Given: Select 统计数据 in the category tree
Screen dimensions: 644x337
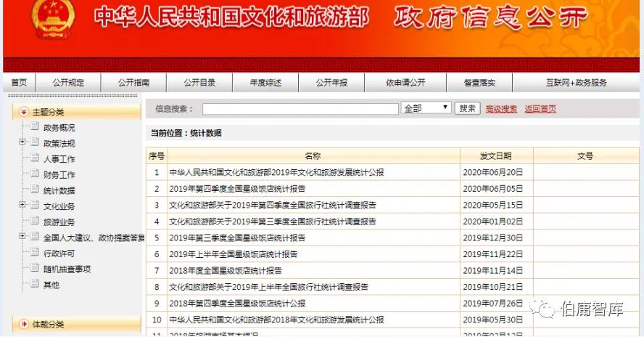Looking at the screenshot, I should tap(59, 190).
